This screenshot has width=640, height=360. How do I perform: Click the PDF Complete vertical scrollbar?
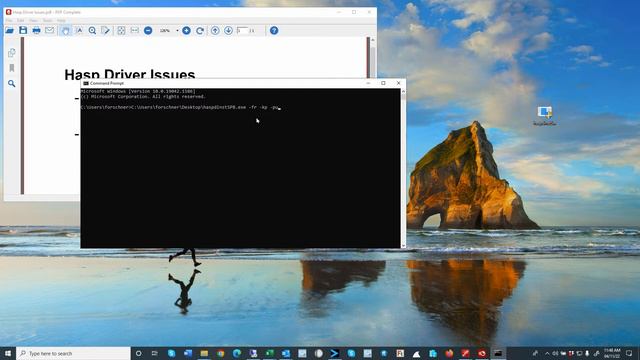click(x=373, y=57)
